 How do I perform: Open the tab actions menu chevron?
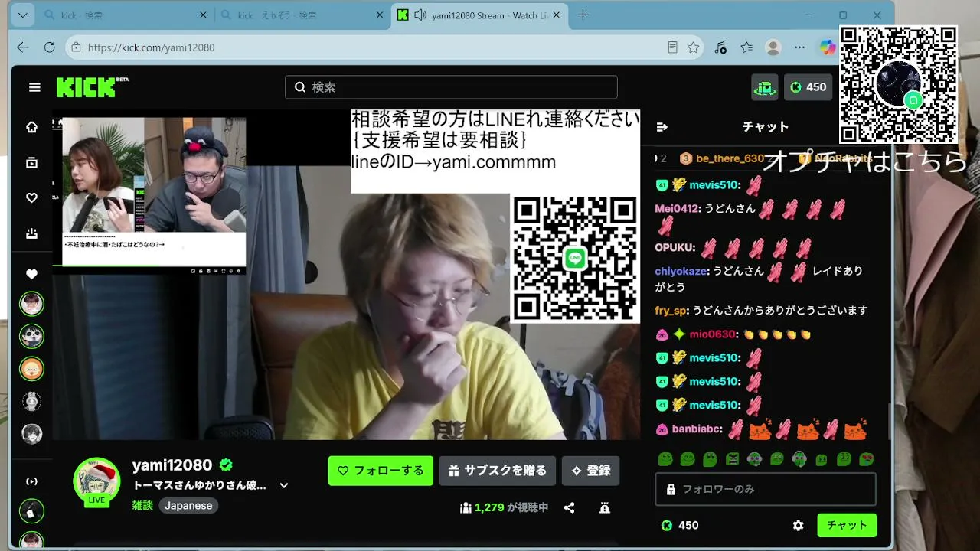pyautogui.click(x=22, y=15)
